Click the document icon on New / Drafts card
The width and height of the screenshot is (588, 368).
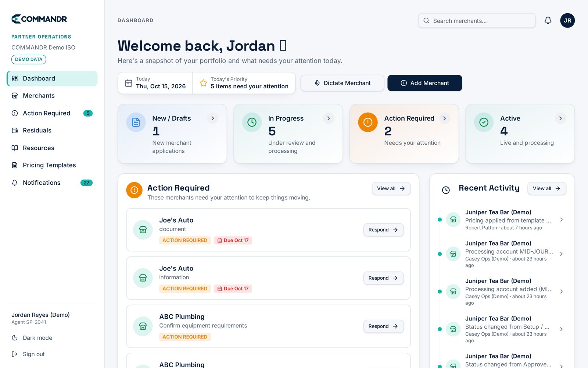coord(136,122)
